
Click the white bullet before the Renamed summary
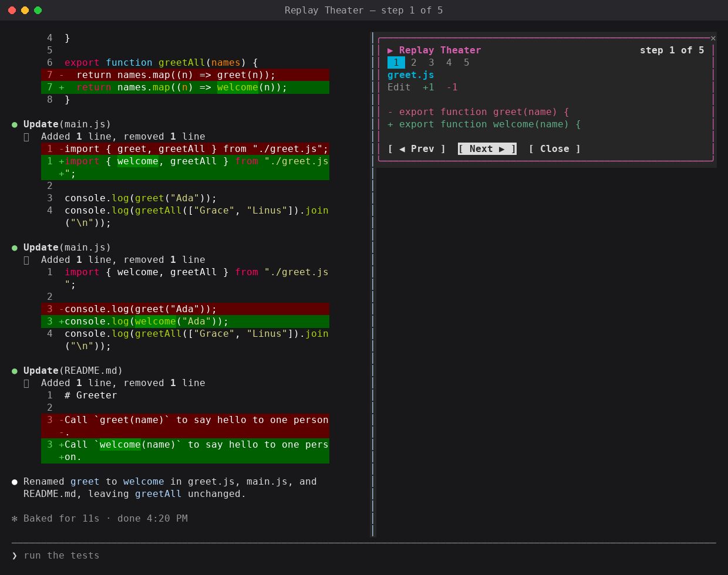click(x=15, y=482)
